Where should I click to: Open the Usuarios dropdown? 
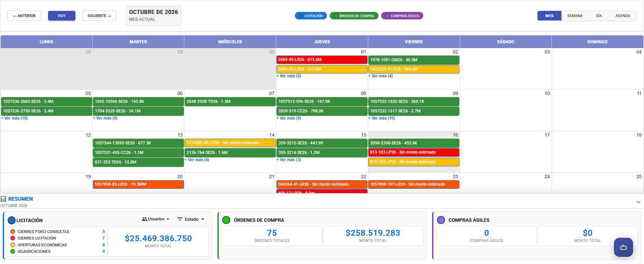coord(156,219)
